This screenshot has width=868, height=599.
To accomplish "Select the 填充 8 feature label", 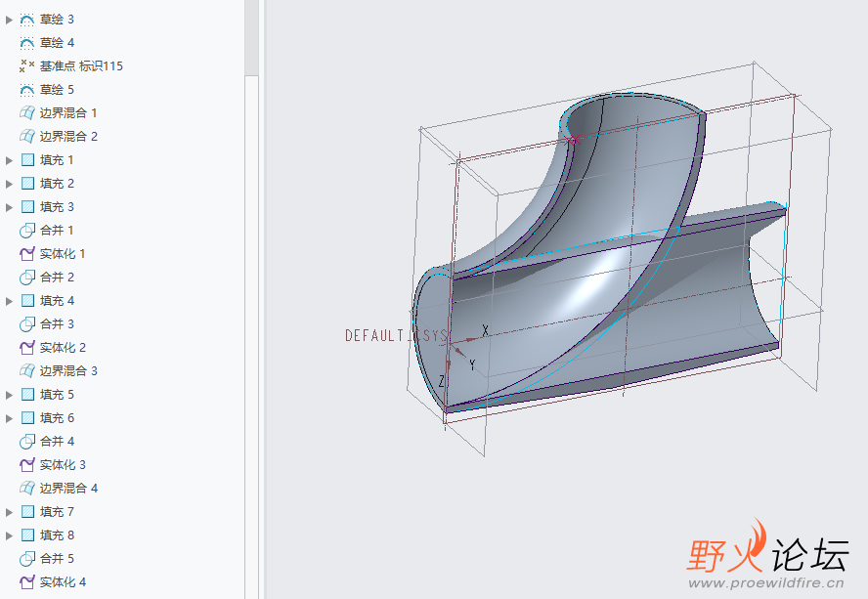I will click(x=57, y=535).
